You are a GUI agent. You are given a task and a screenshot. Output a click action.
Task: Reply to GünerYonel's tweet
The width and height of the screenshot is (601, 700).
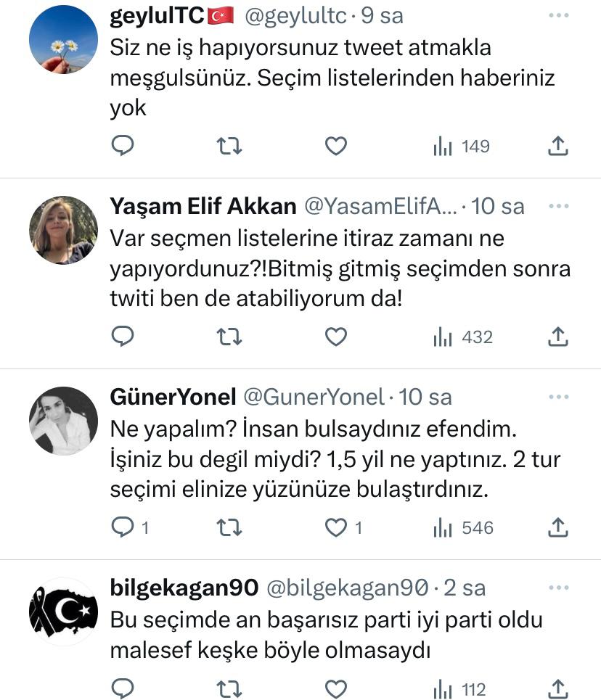(123, 528)
